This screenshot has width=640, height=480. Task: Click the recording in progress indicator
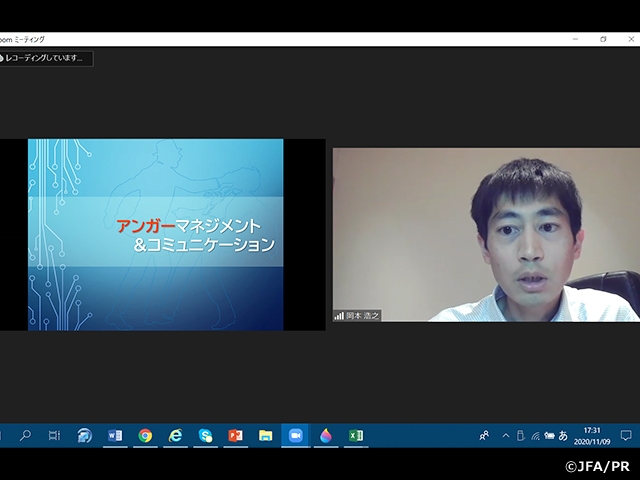tap(48, 59)
